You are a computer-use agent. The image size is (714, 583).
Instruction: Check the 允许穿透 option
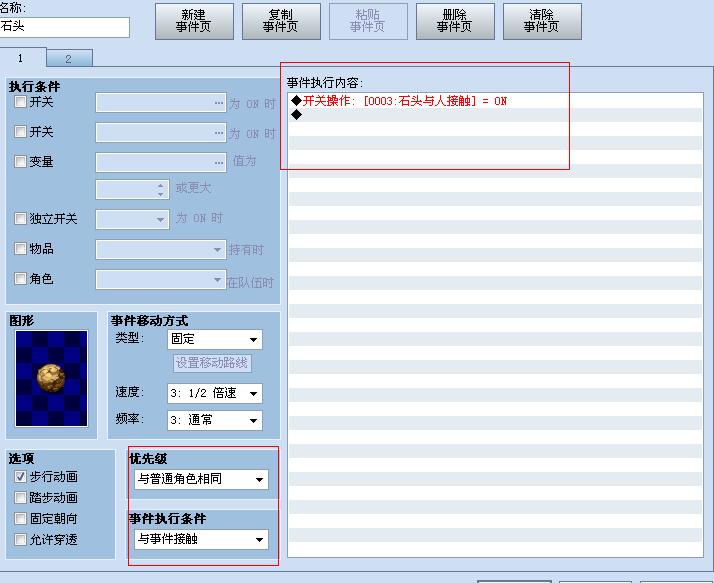[x=20, y=539]
